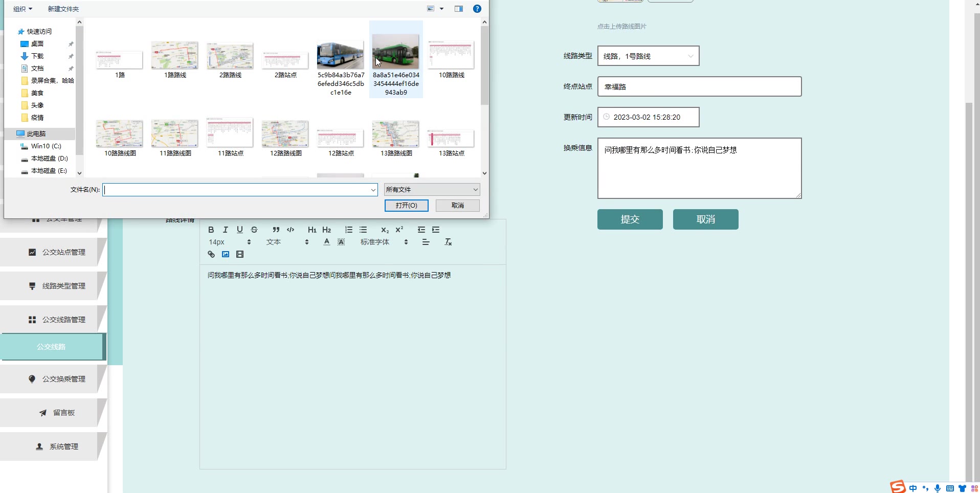Toggle italic formatting in the editor

point(225,230)
